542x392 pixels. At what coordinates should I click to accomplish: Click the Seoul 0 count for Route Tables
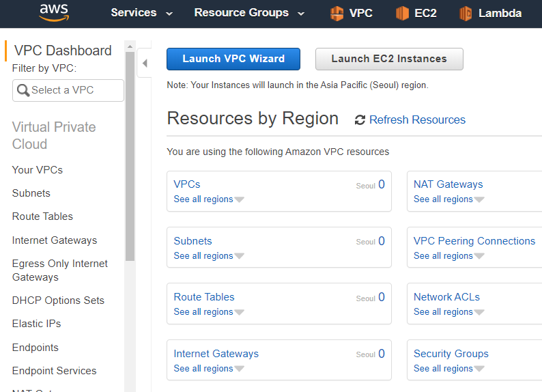(370, 297)
